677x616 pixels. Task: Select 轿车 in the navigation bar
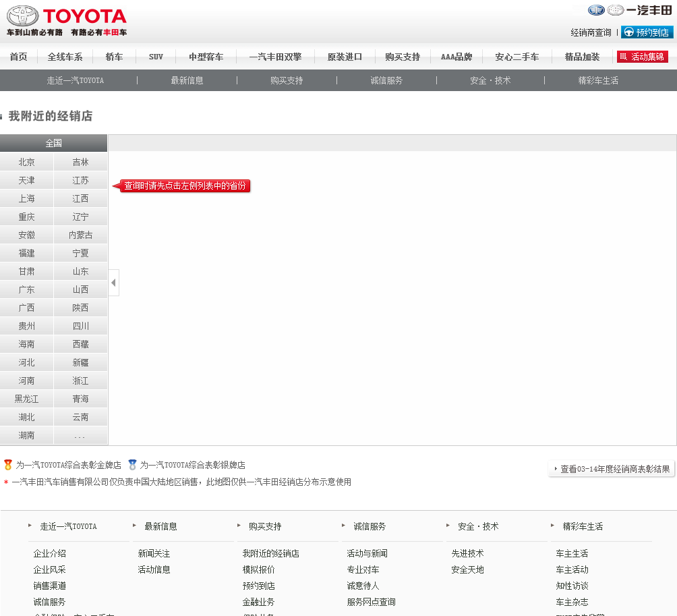[114, 57]
